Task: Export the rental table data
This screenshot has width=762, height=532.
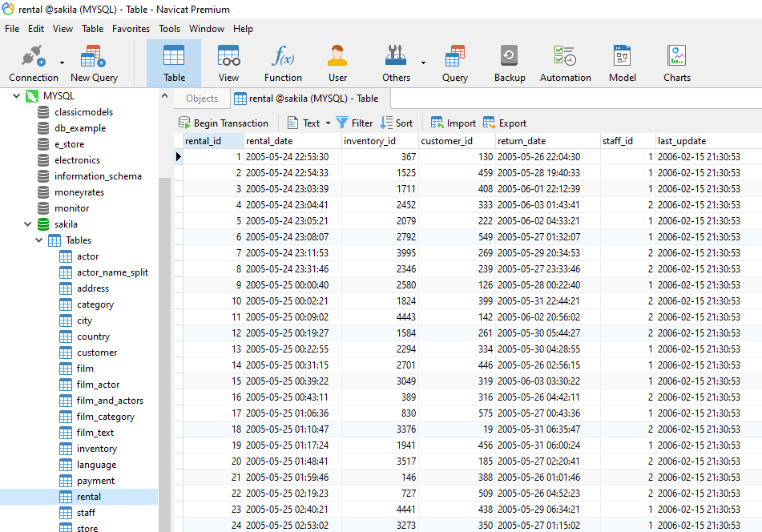Action: coord(504,123)
